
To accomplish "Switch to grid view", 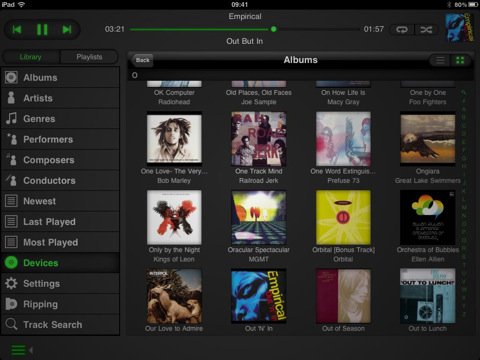I will click(x=460, y=60).
